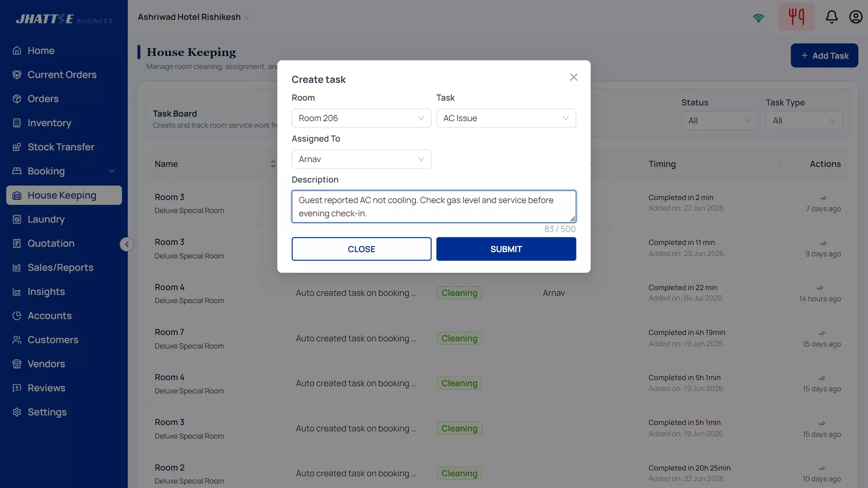Click the Wi-Fi connection status icon

tap(758, 17)
